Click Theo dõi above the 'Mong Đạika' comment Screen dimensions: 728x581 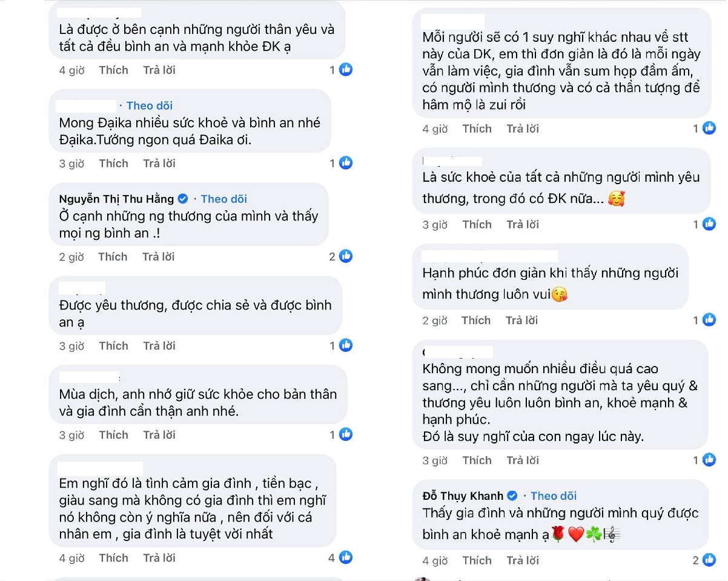[150, 105]
